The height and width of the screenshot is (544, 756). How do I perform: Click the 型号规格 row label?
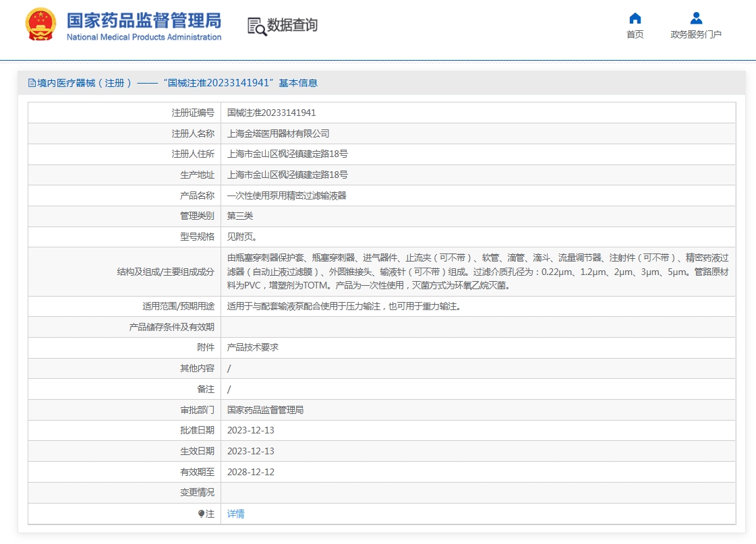[x=197, y=237]
